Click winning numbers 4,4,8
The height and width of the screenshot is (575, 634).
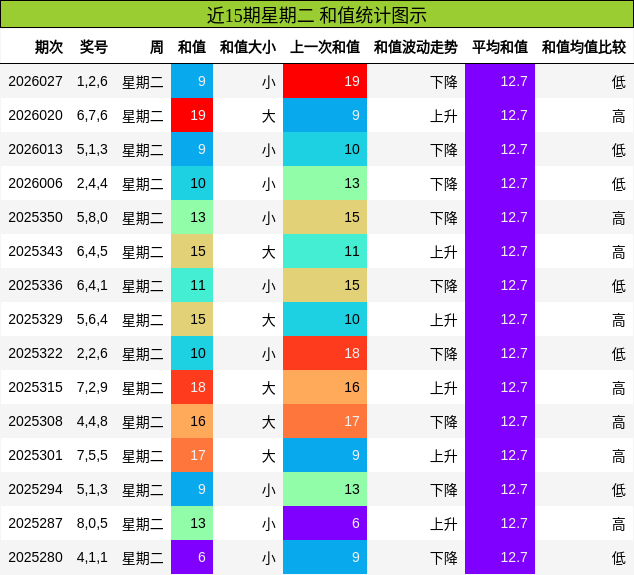92,421
